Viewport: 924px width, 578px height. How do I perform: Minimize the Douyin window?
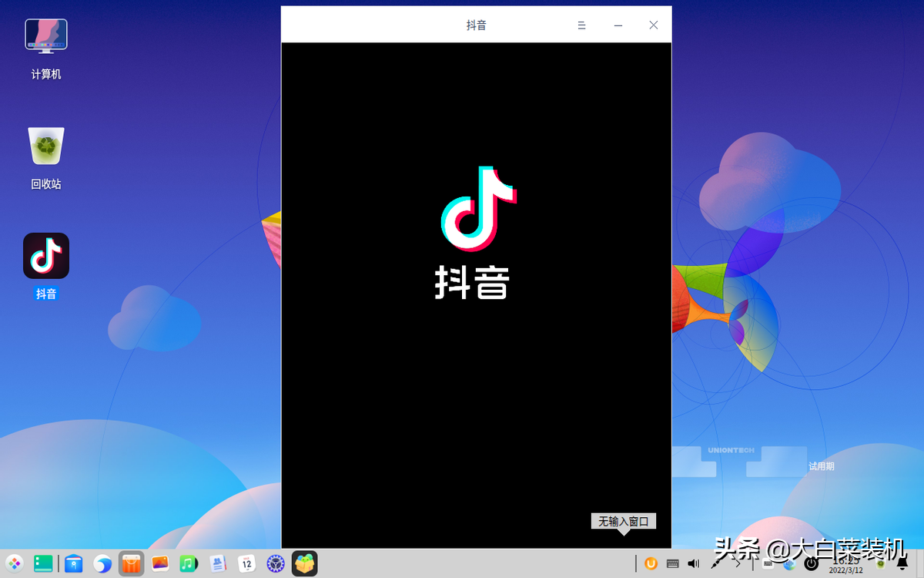618,25
